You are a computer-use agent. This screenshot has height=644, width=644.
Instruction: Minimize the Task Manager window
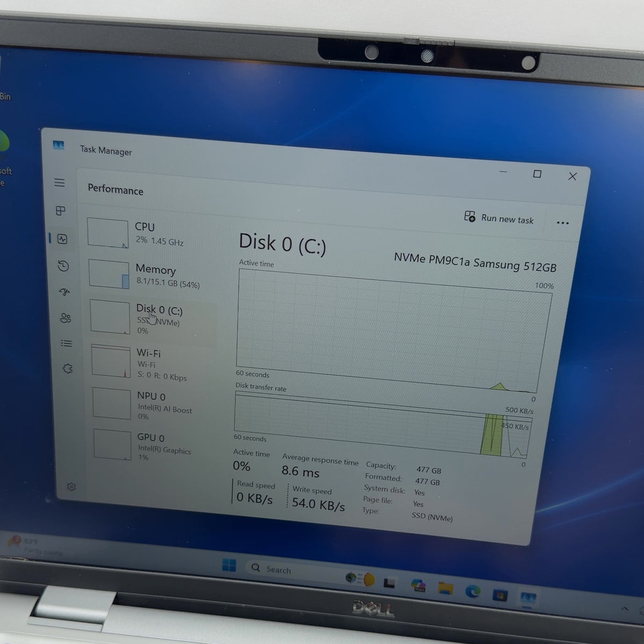coord(503,172)
